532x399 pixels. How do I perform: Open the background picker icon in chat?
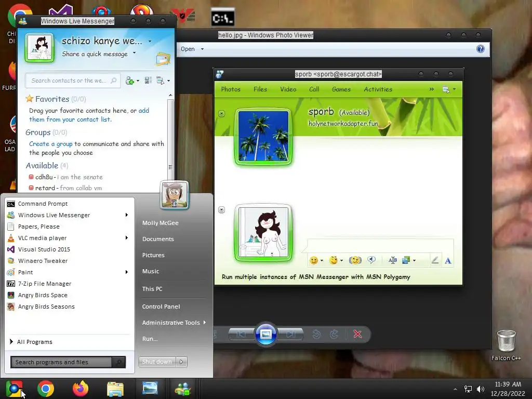point(406,260)
